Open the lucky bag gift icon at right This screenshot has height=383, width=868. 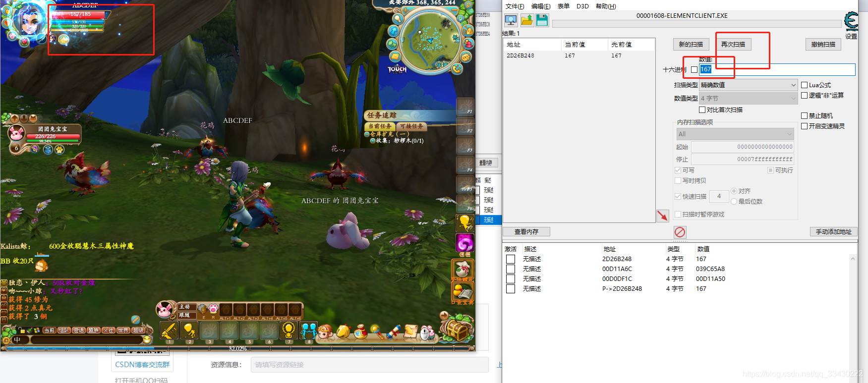pyautogui.click(x=463, y=270)
